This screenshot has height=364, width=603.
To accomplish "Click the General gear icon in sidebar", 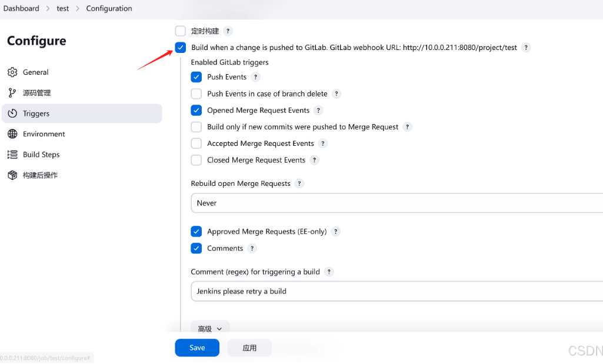I will [x=12, y=72].
